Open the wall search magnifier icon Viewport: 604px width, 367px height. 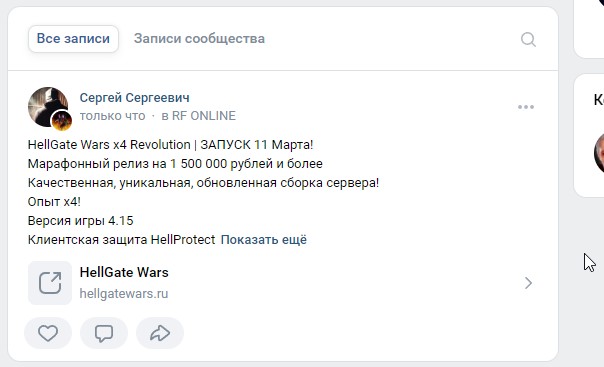(x=528, y=39)
